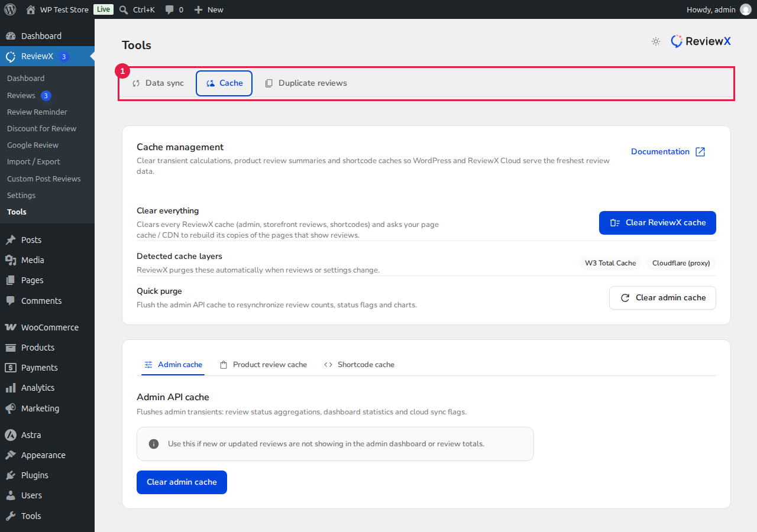Viewport: 757px width, 532px height.
Task: Open comments bubble in admin bar
Action: click(x=174, y=9)
